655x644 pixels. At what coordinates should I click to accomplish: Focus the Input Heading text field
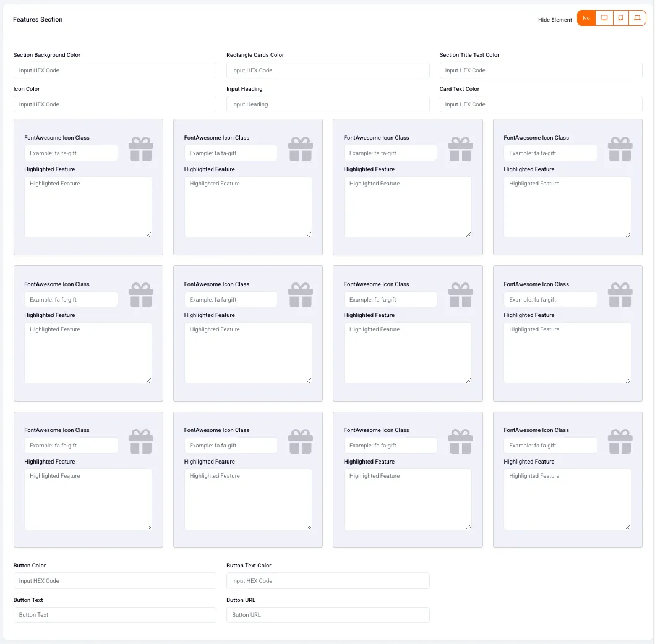pyautogui.click(x=328, y=104)
